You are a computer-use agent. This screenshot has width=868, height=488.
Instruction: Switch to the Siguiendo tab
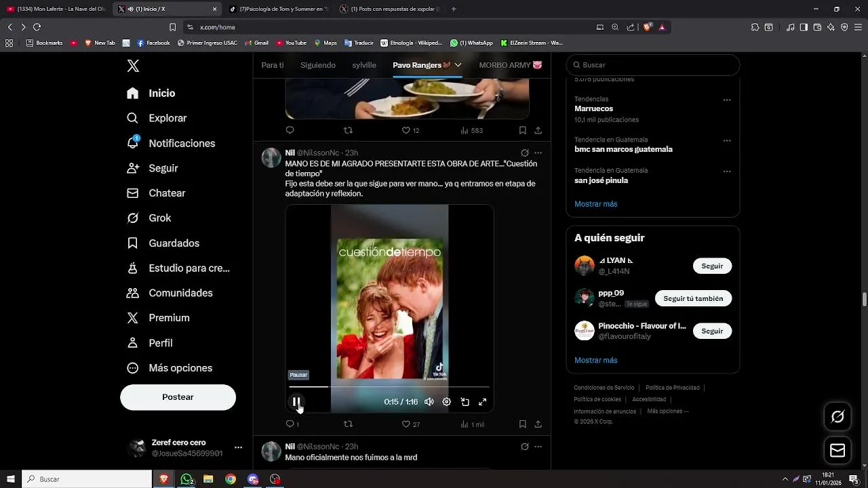pos(318,65)
